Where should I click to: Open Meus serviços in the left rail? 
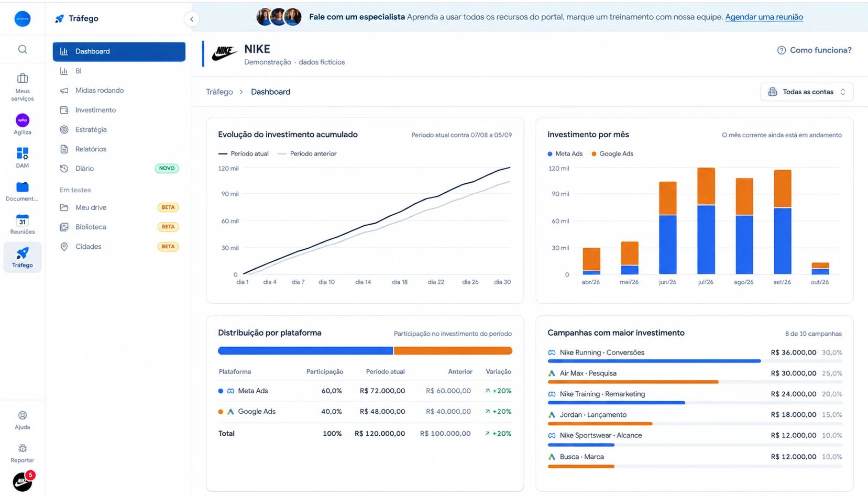23,87
